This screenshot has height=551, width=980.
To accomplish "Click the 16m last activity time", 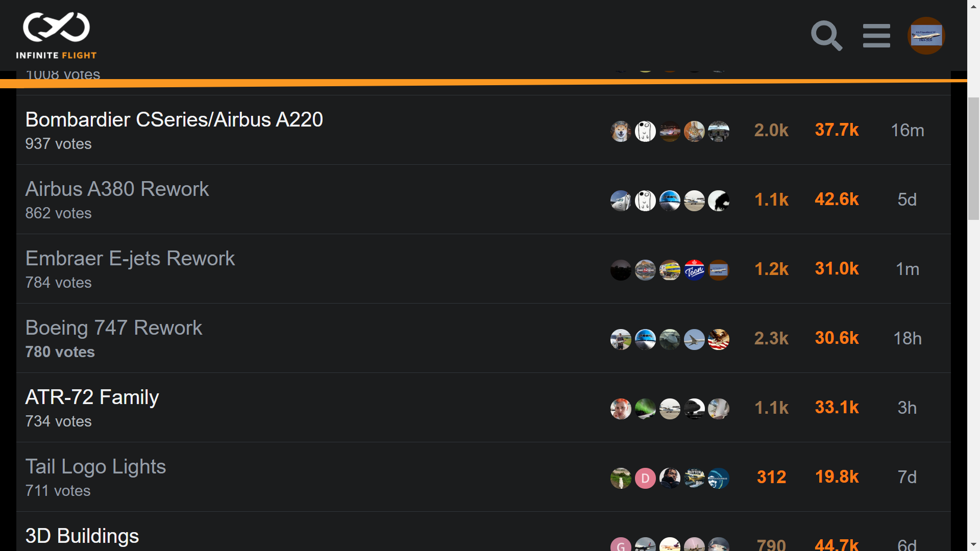I will point(907,130).
